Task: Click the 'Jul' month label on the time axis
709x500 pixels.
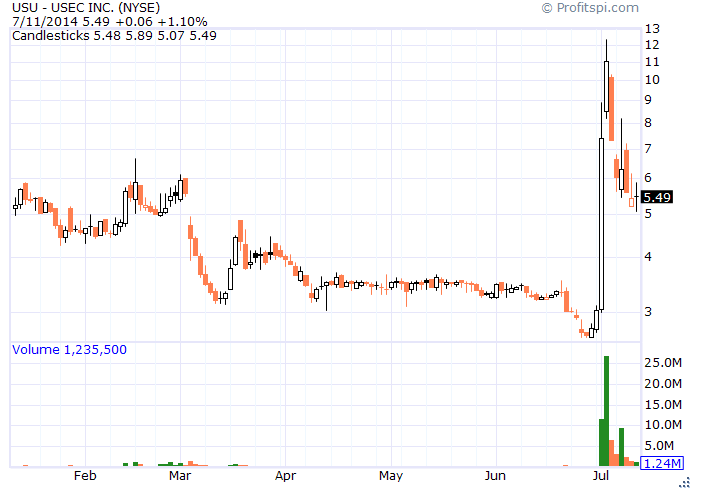Action: coord(600,476)
